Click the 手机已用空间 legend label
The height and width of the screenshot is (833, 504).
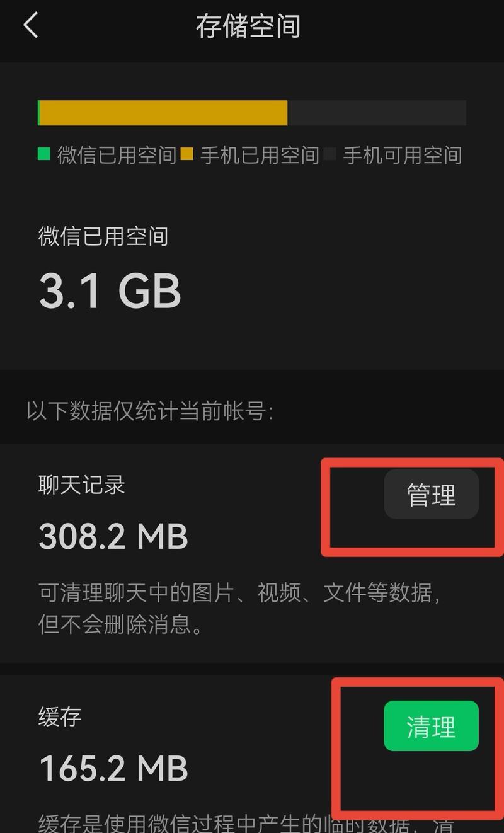(260, 154)
